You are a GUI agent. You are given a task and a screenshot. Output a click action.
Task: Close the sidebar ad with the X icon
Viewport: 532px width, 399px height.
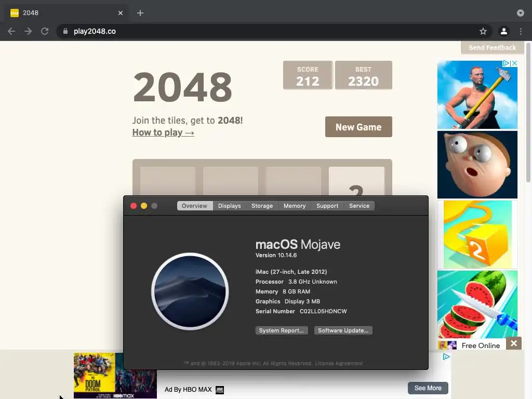point(514,63)
